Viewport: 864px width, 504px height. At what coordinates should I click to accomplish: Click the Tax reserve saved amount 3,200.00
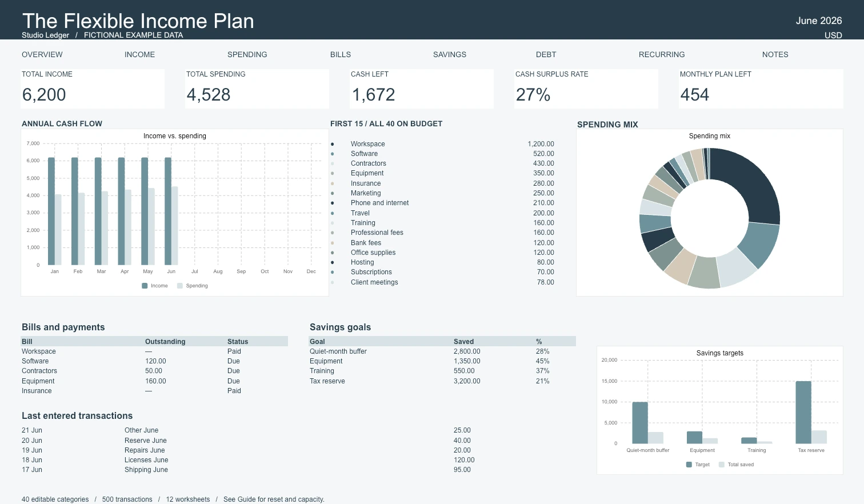(467, 381)
